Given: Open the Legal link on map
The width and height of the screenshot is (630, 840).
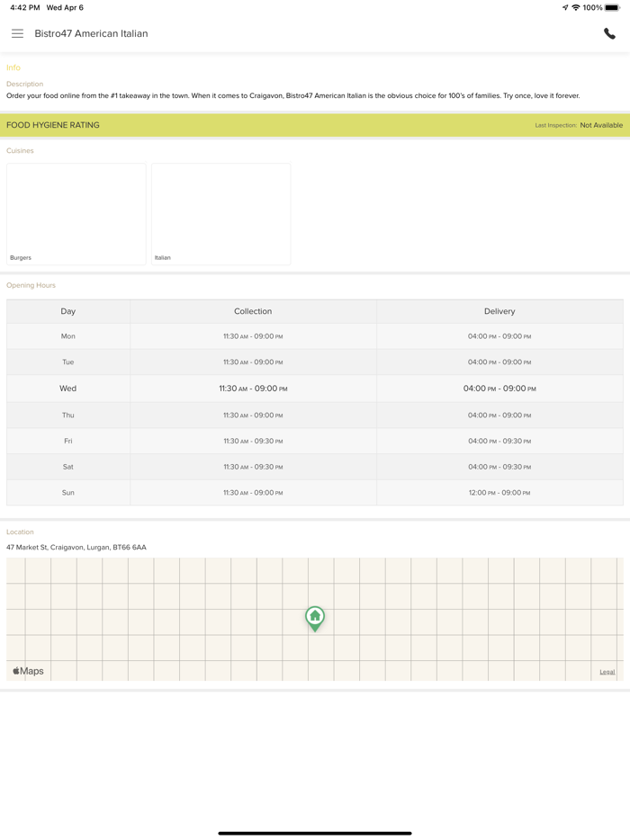Looking at the screenshot, I should (x=607, y=672).
